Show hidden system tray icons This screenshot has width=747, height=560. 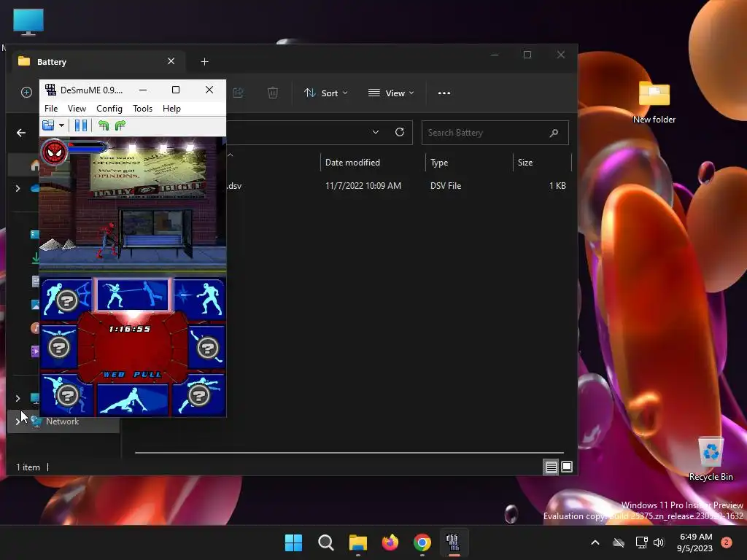pos(595,542)
